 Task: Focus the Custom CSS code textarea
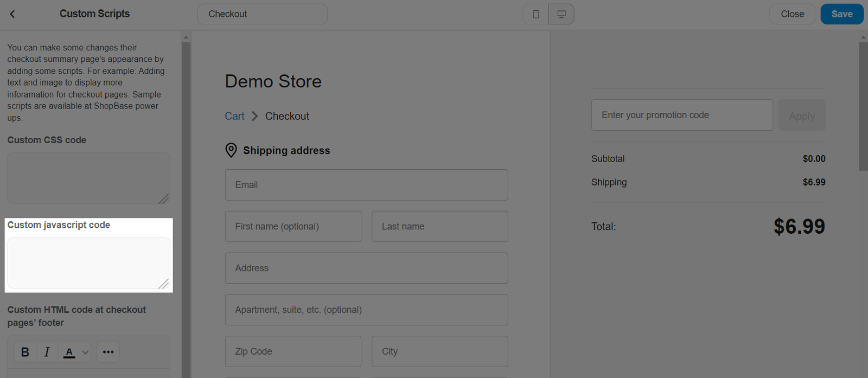pos(88,178)
